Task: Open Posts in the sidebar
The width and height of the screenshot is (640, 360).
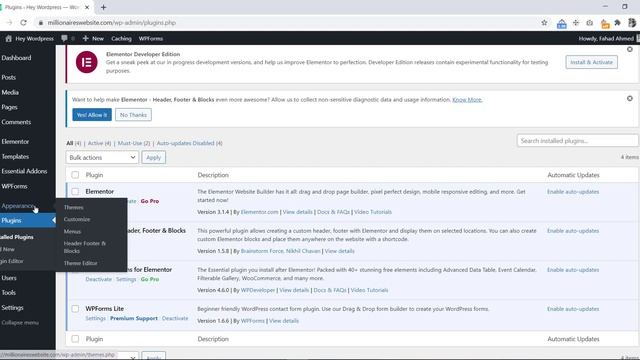Action: [x=9, y=77]
